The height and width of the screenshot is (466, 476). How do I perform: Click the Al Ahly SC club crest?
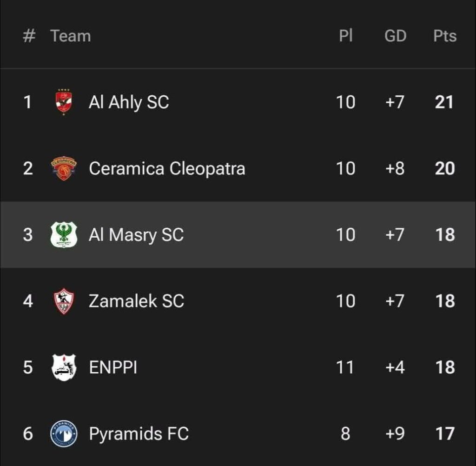tap(64, 102)
